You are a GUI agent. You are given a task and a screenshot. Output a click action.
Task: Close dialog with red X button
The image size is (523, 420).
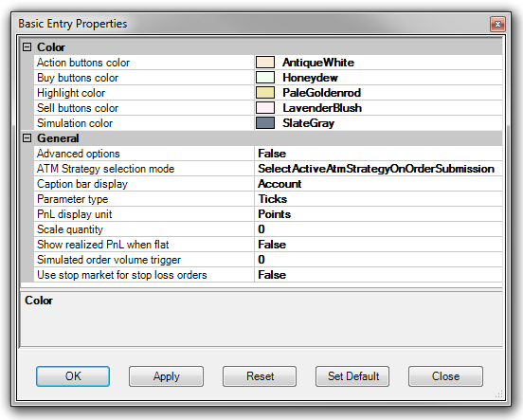pos(497,24)
